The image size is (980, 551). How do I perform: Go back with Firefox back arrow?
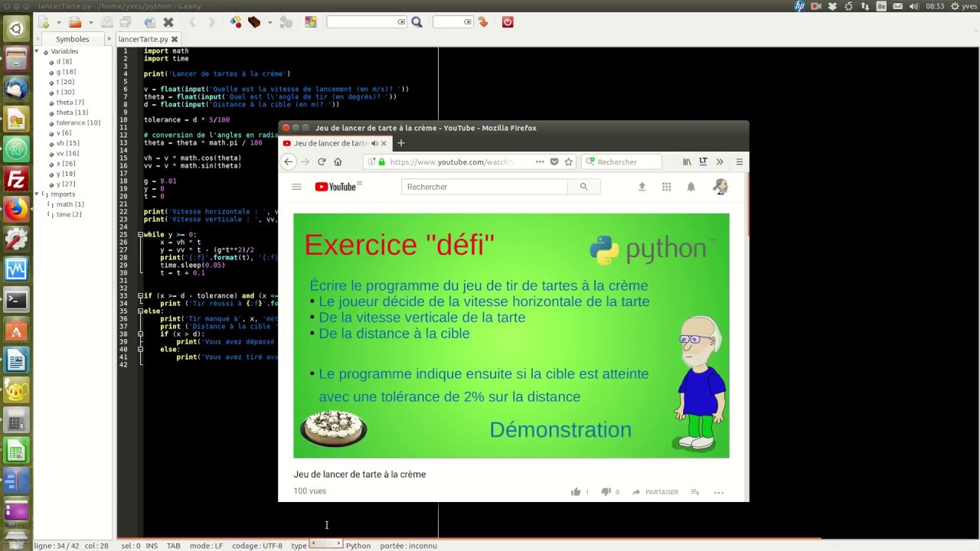pyautogui.click(x=289, y=161)
